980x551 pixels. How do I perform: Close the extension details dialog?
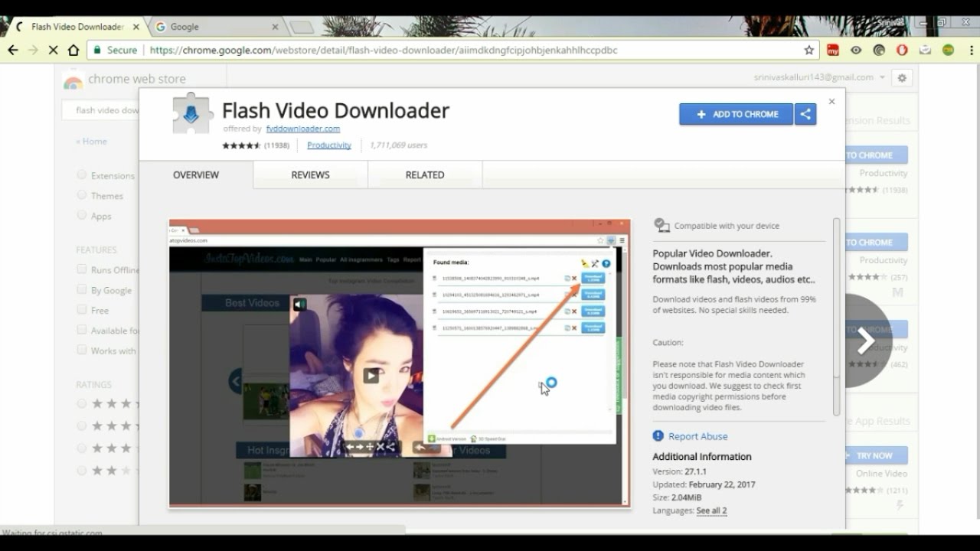pos(831,101)
